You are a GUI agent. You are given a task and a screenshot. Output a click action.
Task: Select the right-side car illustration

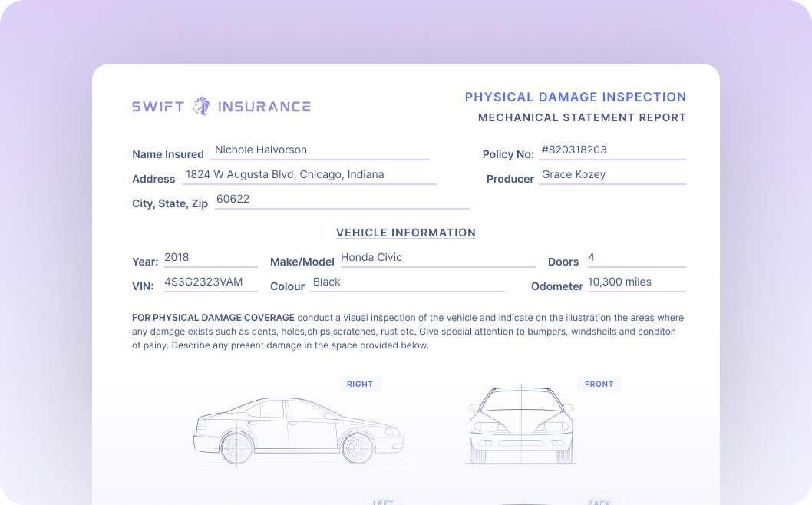click(x=298, y=427)
